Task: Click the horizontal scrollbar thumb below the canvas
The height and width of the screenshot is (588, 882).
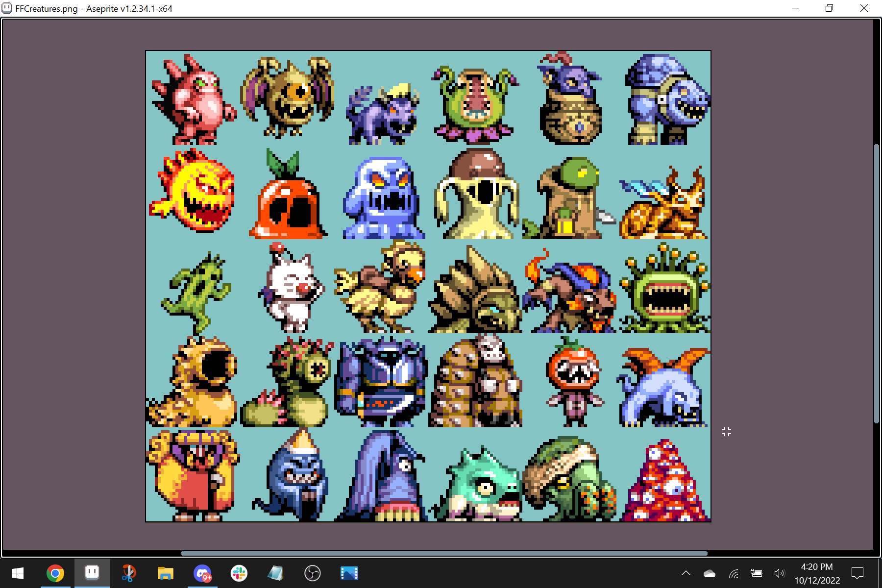Action: tap(444, 553)
